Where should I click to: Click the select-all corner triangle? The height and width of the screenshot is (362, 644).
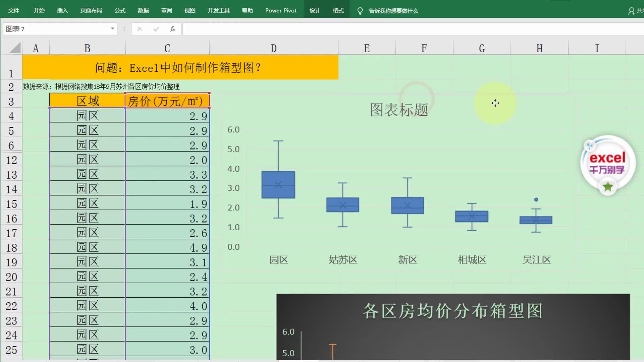point(15,48)
